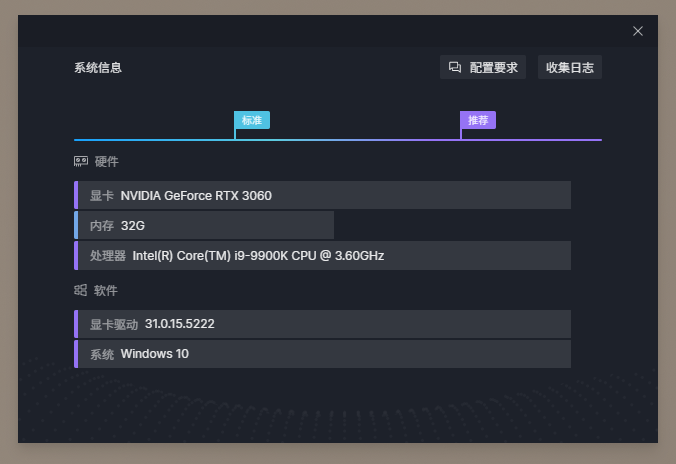Click the 软件 blocks icon
This screenshot has width=676, height=464.
80,290
